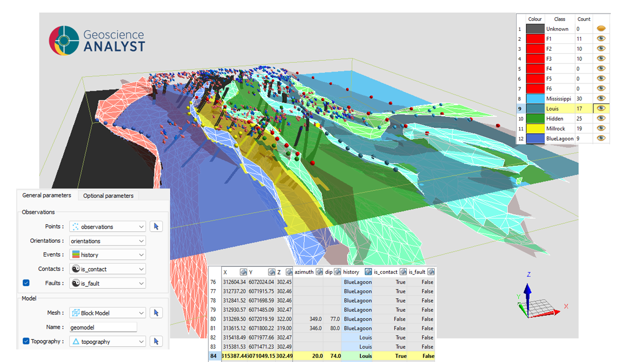Click the icon in the history column header
This screenshot has height=362, width=644.
pos(368,272)
